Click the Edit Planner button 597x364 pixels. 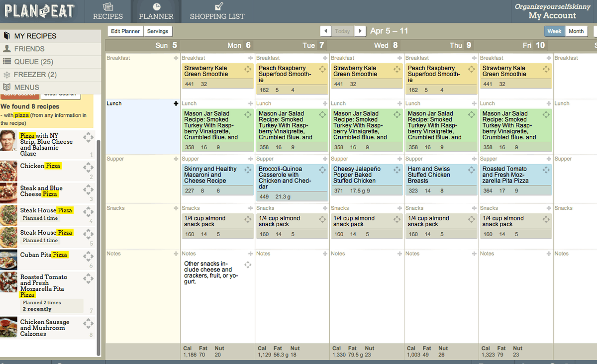[x=125, y=31]
